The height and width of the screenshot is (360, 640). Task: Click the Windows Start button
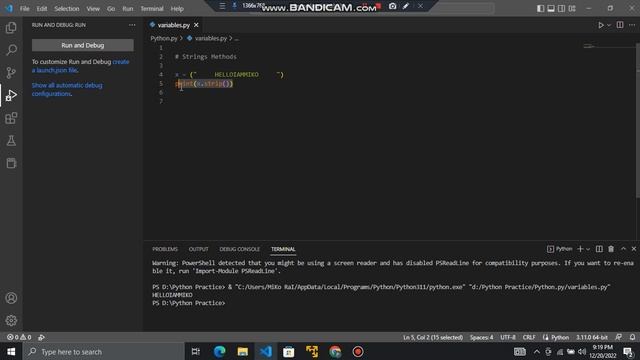pyautogui.click(x=11, y=351)
